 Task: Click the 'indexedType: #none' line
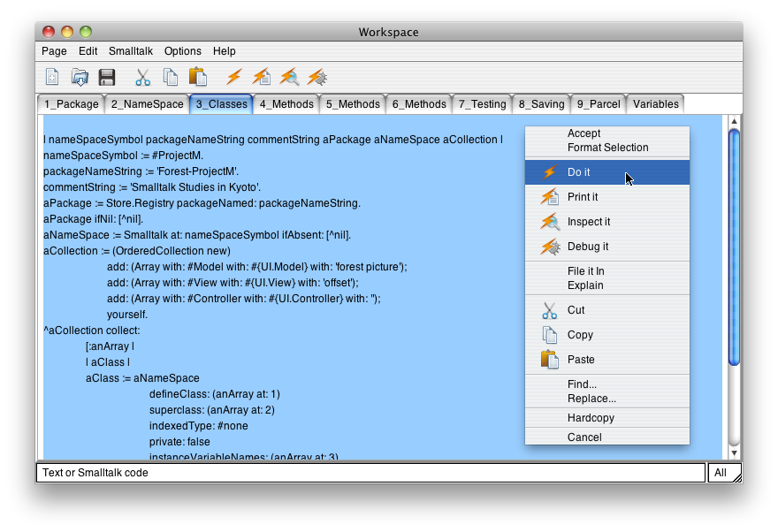pyautogui.click(x=198, y=426)
